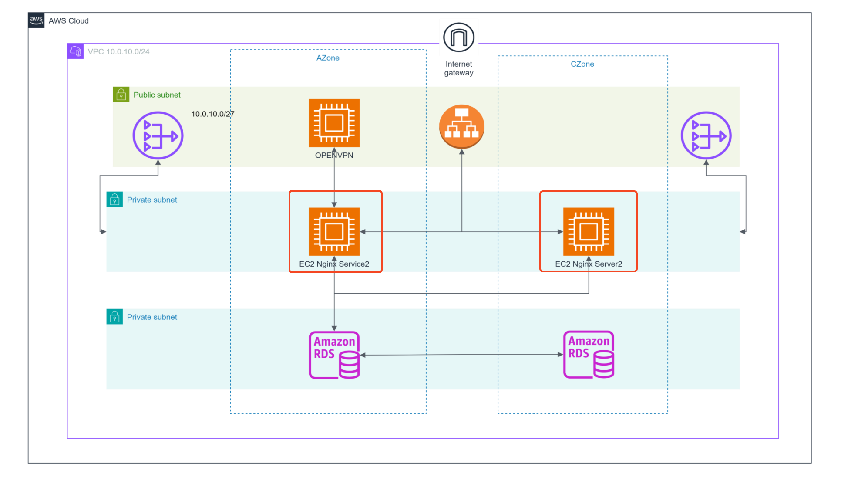Click the AWS Cloud title text
Viewport: 868px width, 481px height.
(68, 20)
